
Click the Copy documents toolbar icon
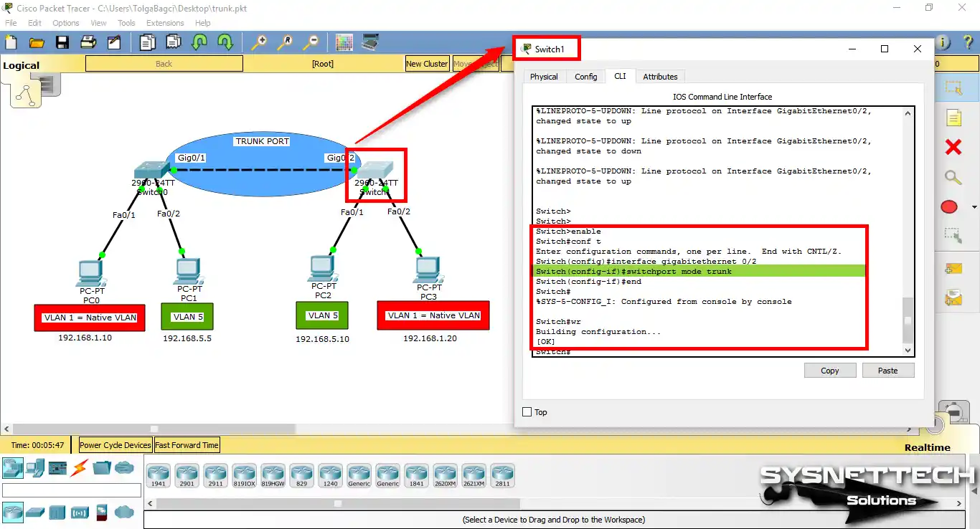pos(147,42)
